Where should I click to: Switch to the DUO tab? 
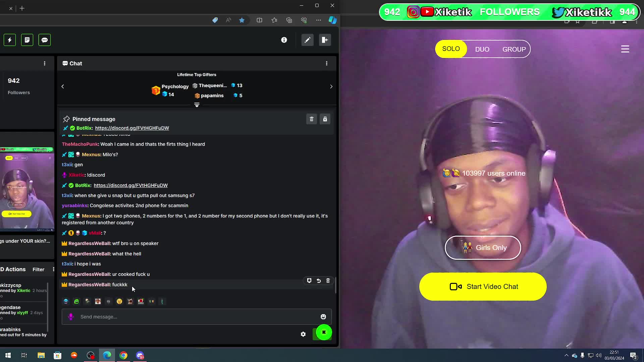pos(482,49)
